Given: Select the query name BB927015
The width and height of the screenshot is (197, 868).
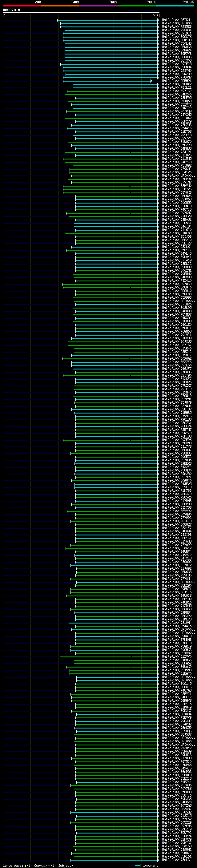Looking at the screenshot, I should coord(11,10).
